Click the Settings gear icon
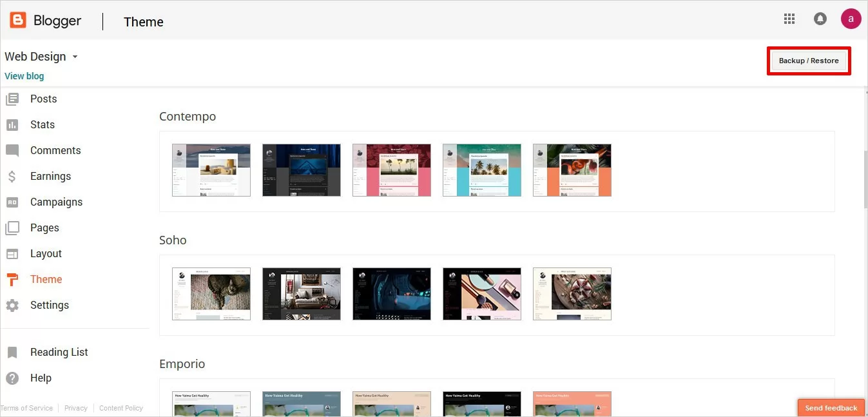Screen dimensions: 868x417 [x=12, y=305]
